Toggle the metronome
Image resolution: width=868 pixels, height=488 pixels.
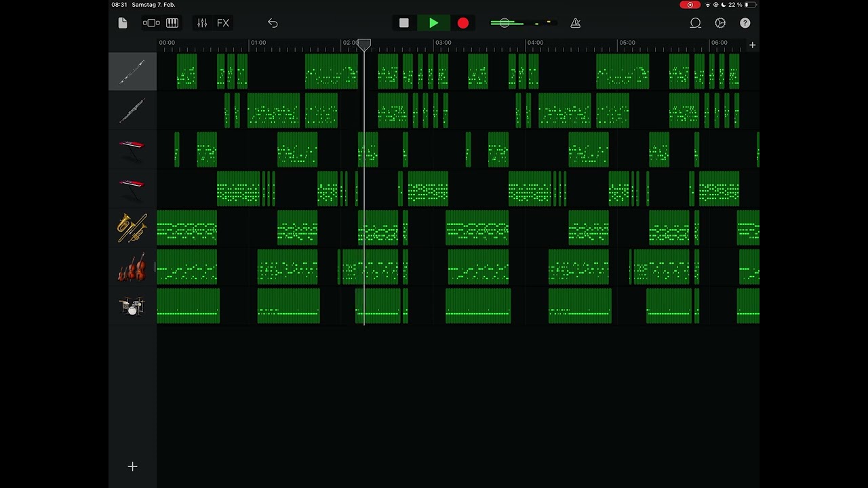tap(576, 23)
